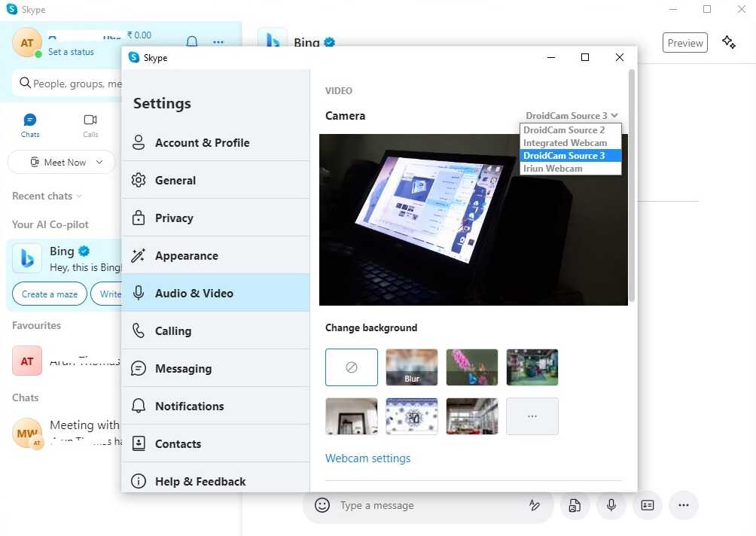The width and height of the screenshot is (756, 536).
Task: Choose Integrated Webcam option
Action: tap(570, 143)
